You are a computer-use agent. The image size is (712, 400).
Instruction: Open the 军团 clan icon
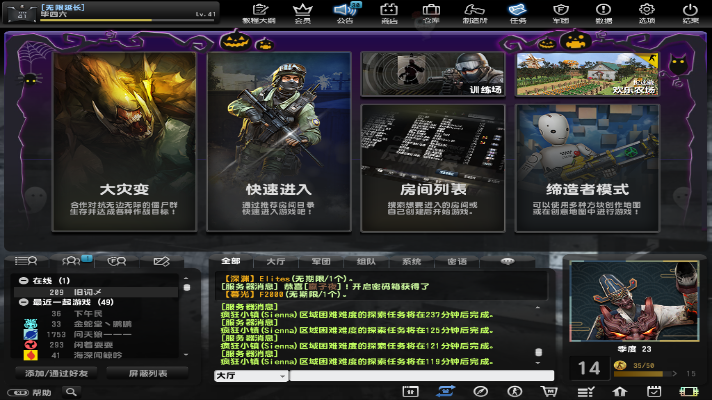point(561,12)
